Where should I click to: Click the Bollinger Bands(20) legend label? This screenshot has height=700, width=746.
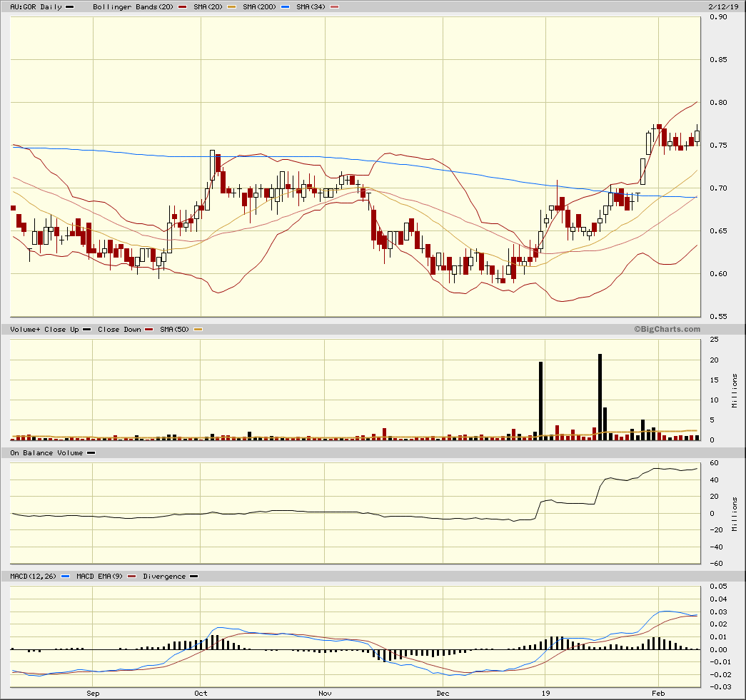(133, 6)
